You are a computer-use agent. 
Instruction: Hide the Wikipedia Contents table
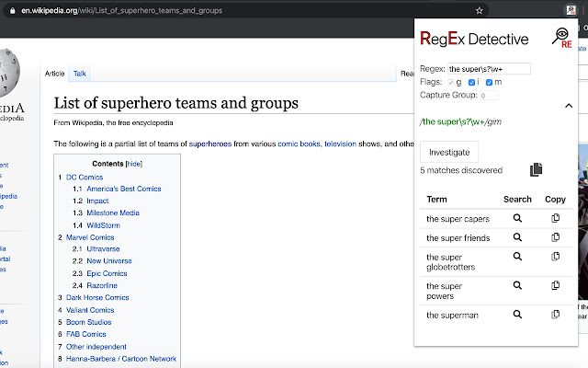click(134, 163)
